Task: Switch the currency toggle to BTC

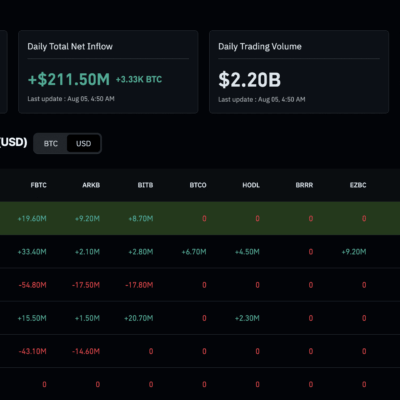Action: (51, 144)
